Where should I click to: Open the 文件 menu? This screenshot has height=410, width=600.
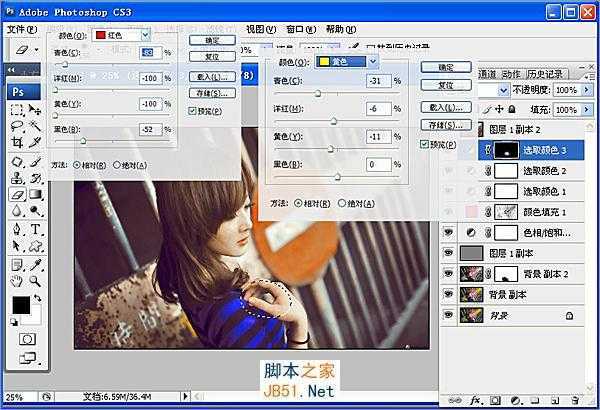[22, 29]
